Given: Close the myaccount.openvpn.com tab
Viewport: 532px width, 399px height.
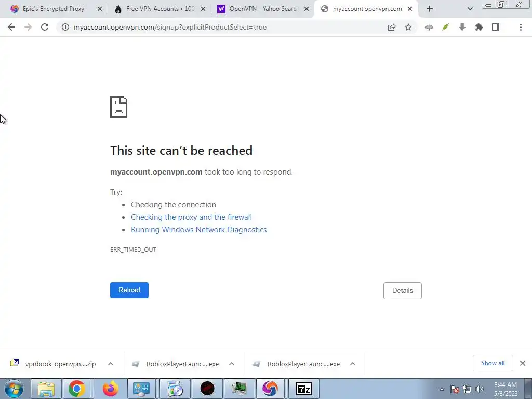Looking at the screenshot, I should [x=410, y=9].
